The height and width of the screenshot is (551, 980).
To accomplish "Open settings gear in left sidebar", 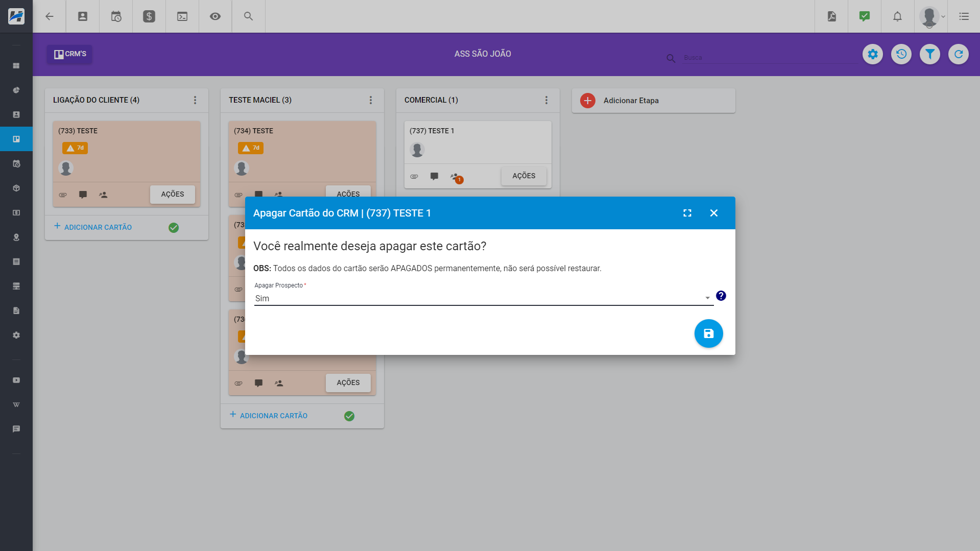I will click(x=16, y=336).
